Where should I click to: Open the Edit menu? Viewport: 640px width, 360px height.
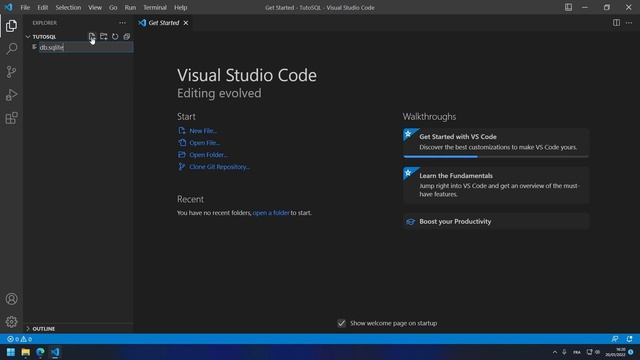[x=42, y=7]
